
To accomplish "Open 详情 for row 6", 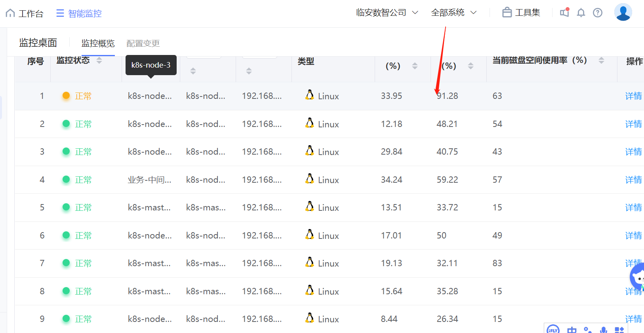I will 633,236.
